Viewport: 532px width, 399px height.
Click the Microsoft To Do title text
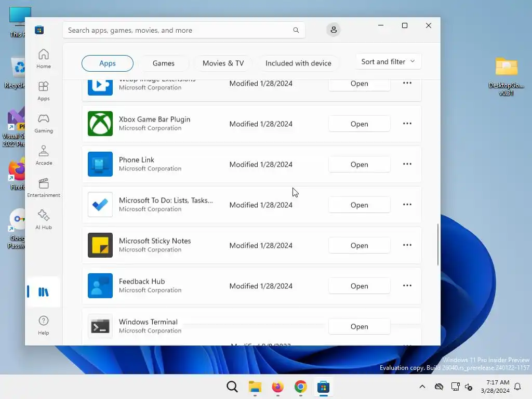[x=166, y=200]
